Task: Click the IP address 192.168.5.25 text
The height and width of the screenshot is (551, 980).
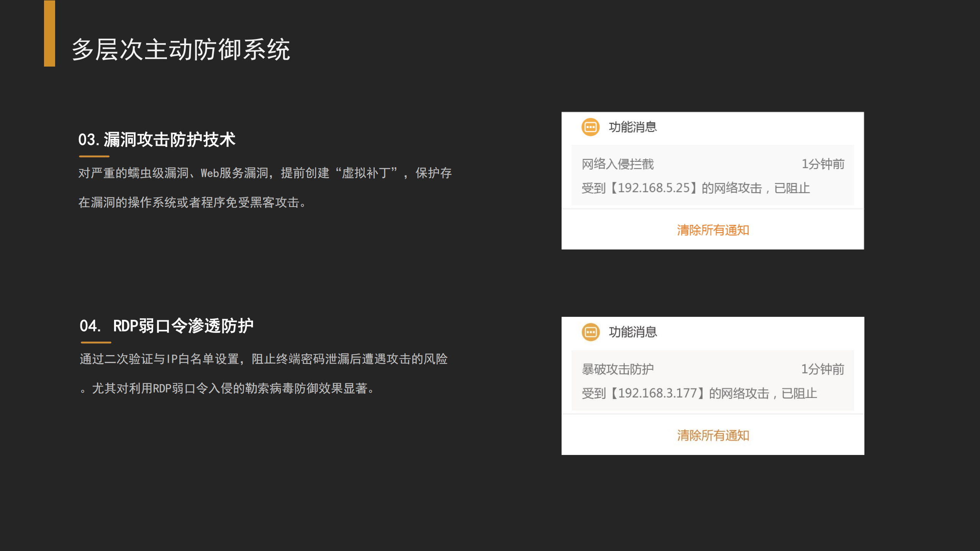Action: coord(653,188)
